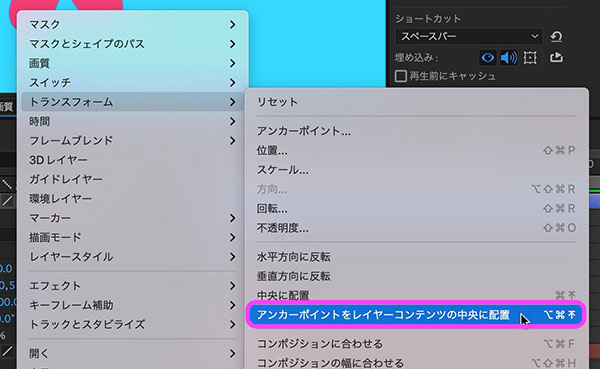
Task: Open the スイッチ submenu
Action: coord(132,83)
